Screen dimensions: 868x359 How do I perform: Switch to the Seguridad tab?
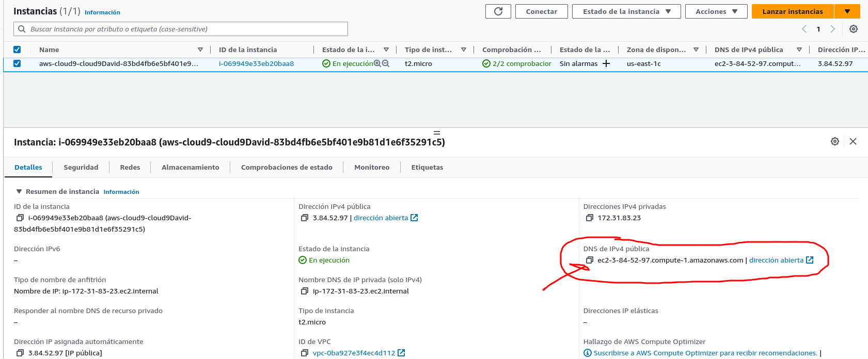81,167
